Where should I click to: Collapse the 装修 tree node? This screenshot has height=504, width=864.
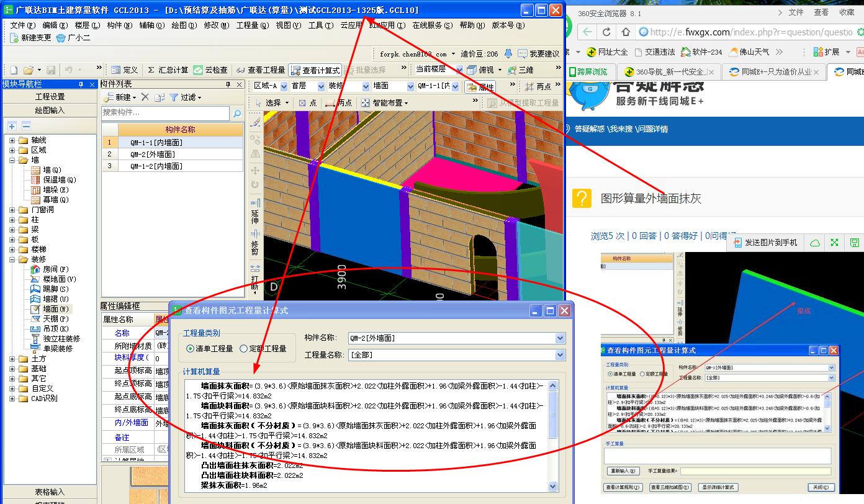12,259
